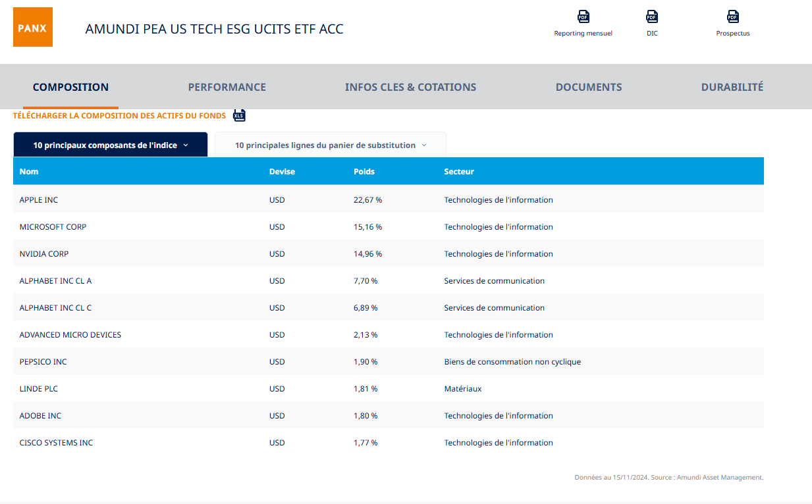Screen dimensions: 812x504
Task: Select ADVANCED MICRO DEVICES name
Action: [x=70, y=335]
